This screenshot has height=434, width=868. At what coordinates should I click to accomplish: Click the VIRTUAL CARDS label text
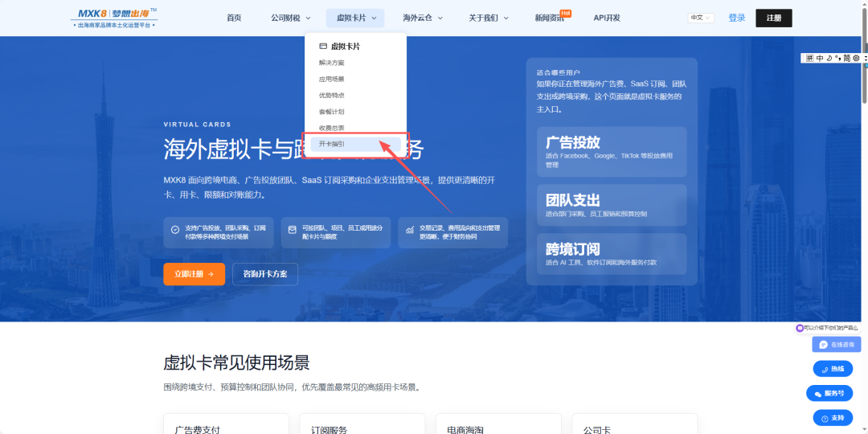click(198, 125)
